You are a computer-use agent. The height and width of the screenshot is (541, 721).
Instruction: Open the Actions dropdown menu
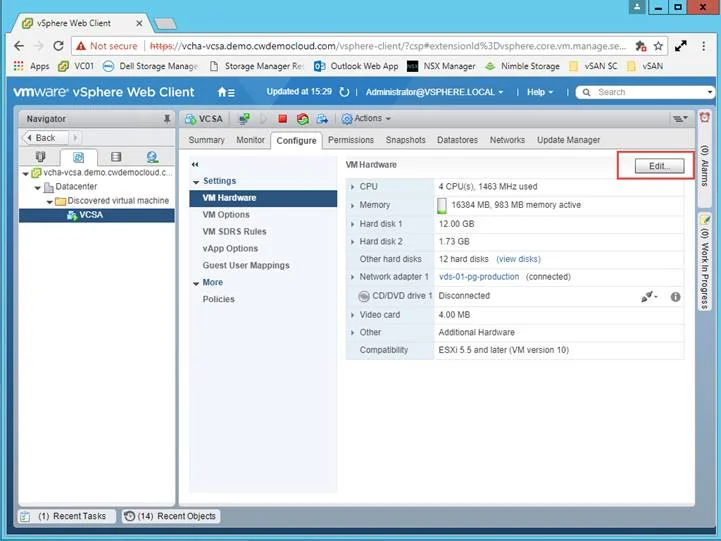coord(366,119)
